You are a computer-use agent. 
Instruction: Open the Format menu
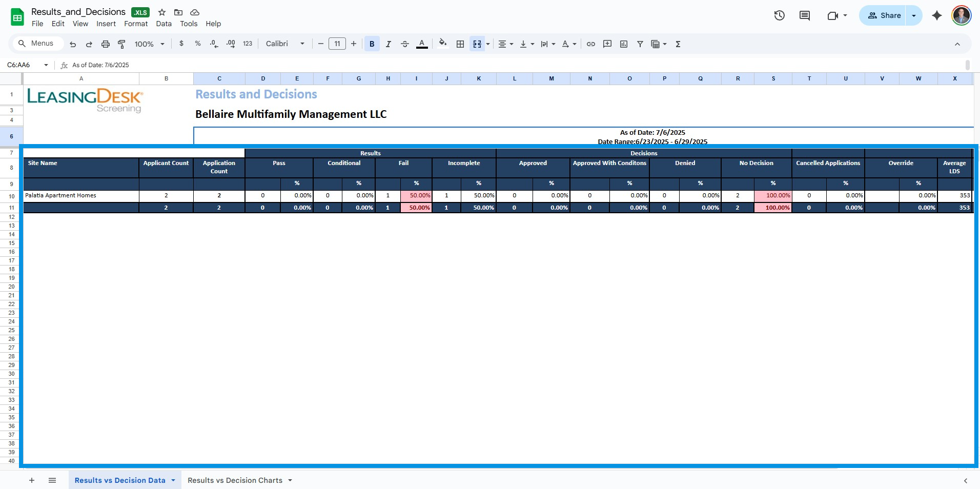135,24
